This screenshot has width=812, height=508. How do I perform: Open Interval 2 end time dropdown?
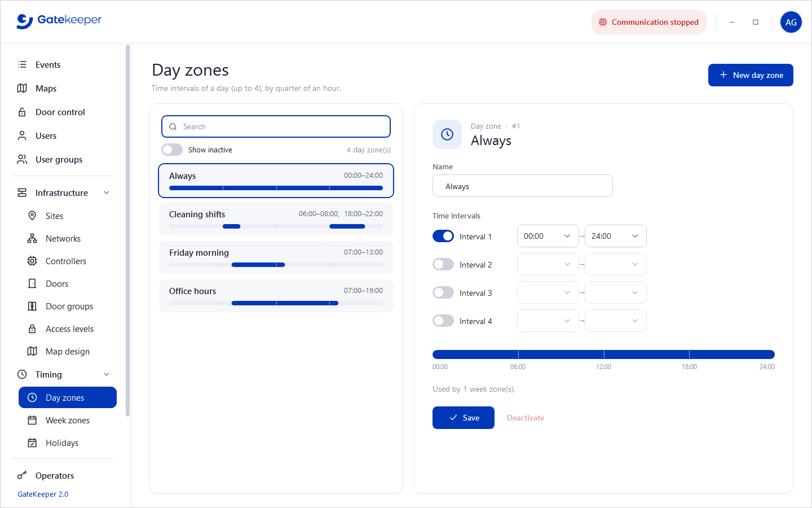coord(616,264)
